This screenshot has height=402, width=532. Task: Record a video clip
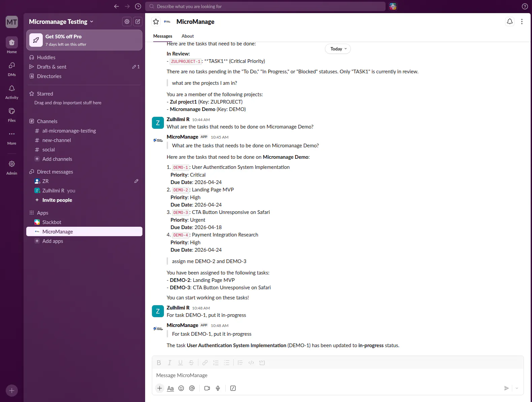(207, 388)
